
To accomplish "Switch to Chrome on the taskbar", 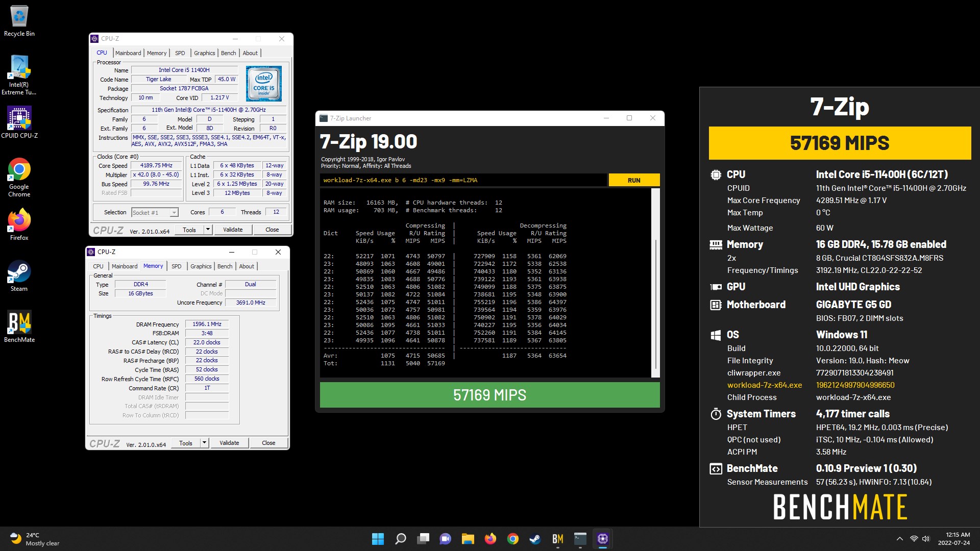I will tap(513, 539).
